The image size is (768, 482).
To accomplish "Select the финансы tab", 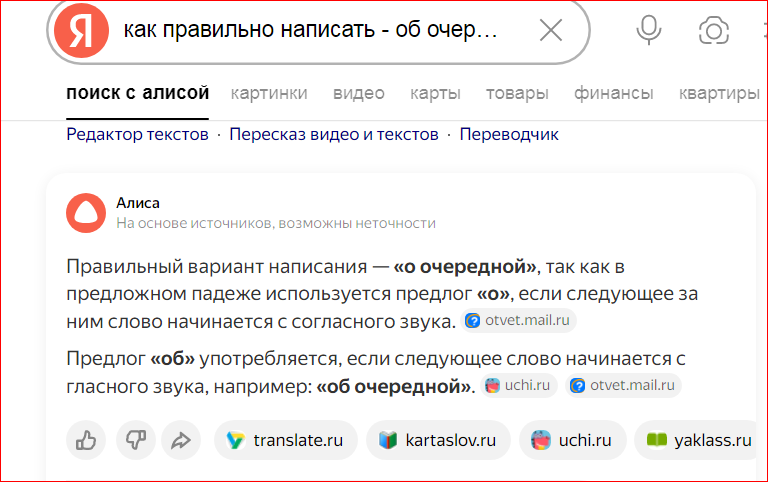I will click(x=614, y=94).
